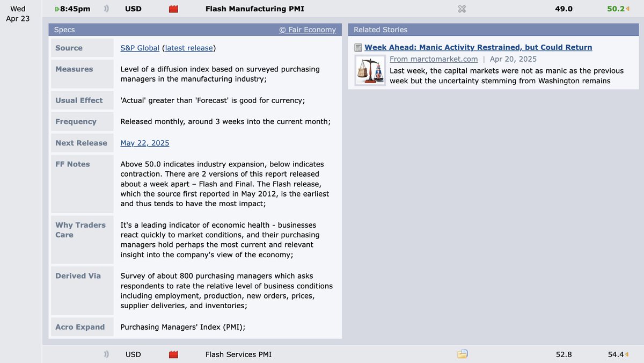Click the revision triangle next to 54.4
This screenshot has width=644, height=363.
pyautogui.click(x=627, y=354)
